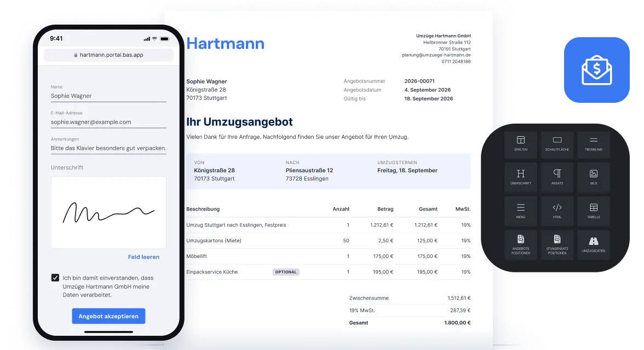Click the Name input field

point(108,96)
